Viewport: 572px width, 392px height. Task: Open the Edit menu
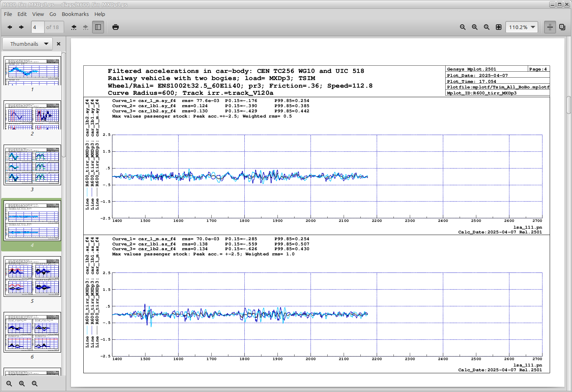[22, 14]
